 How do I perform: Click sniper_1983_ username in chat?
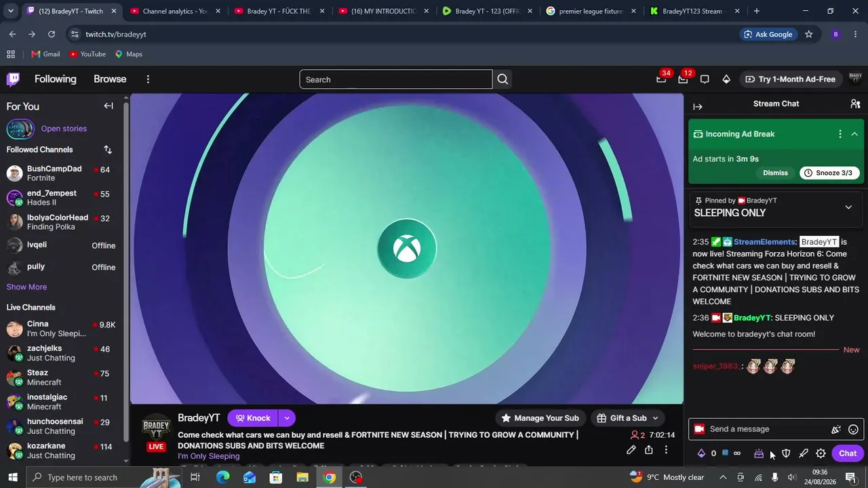click(716, 366)
